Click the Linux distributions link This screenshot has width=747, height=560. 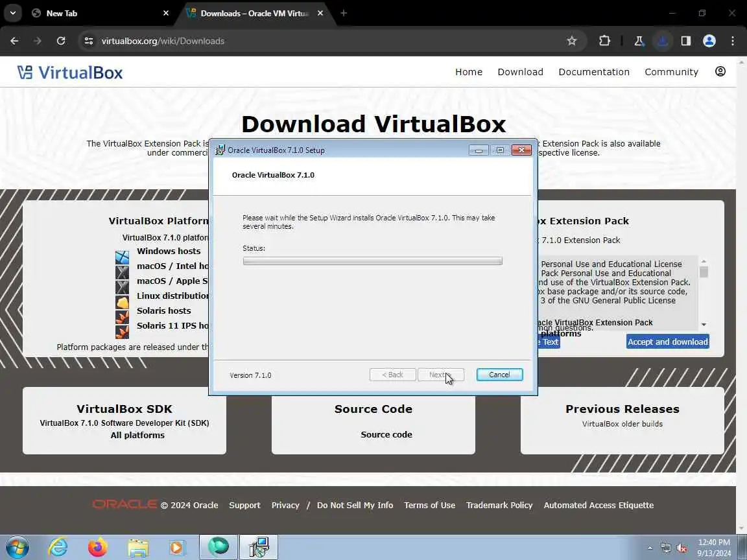click(172, 296)
